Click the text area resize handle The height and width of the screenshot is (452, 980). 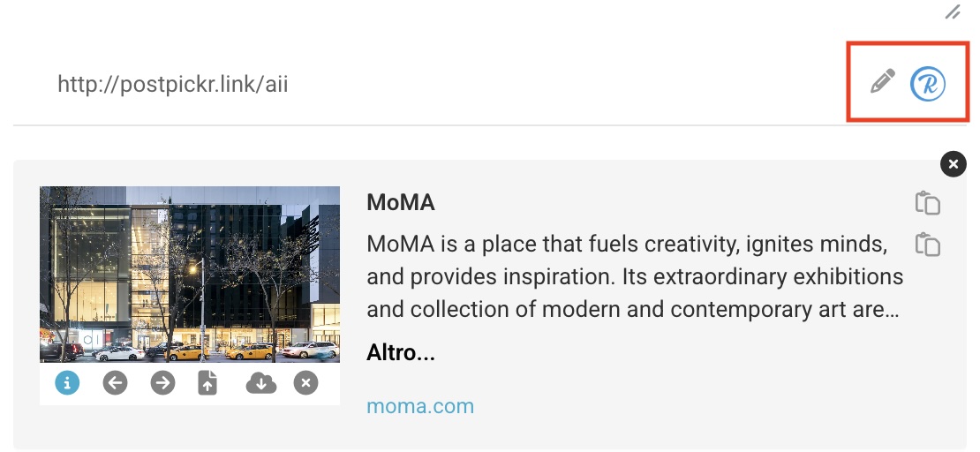(953, 12)
